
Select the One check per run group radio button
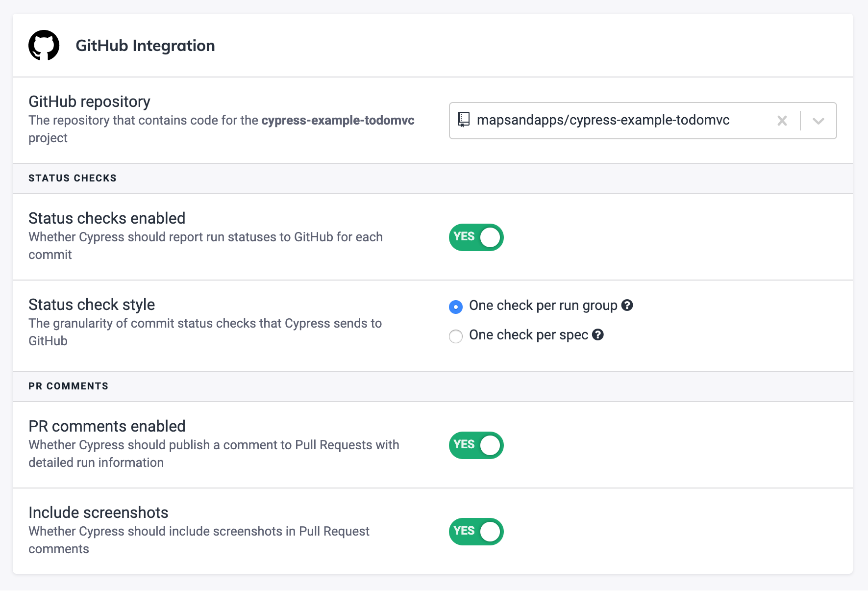tap(455, 307)
